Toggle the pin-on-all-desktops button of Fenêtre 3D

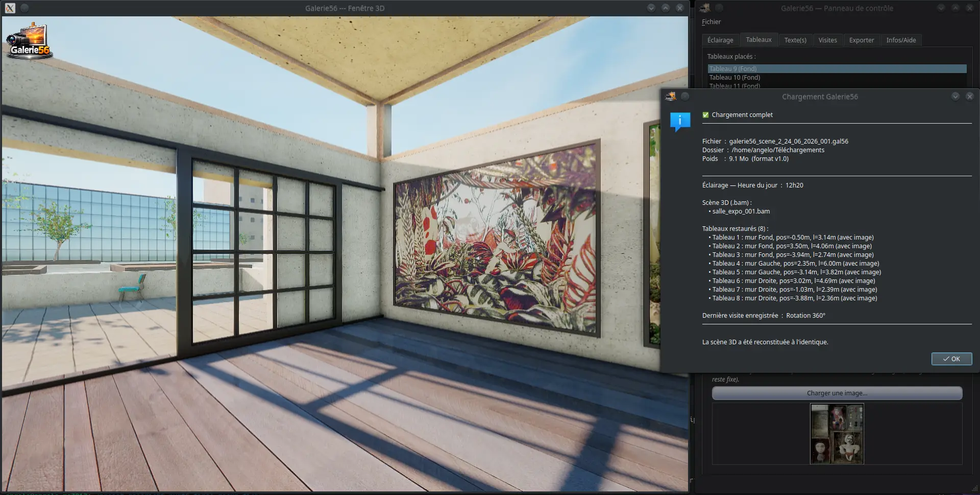pyautogui.click(x=24, y=8)
